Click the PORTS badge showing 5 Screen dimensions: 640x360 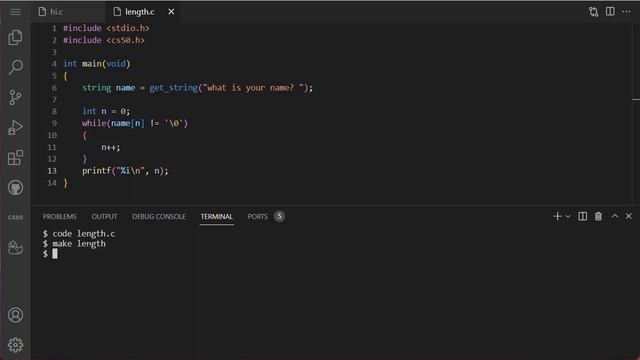coord(279,216)
